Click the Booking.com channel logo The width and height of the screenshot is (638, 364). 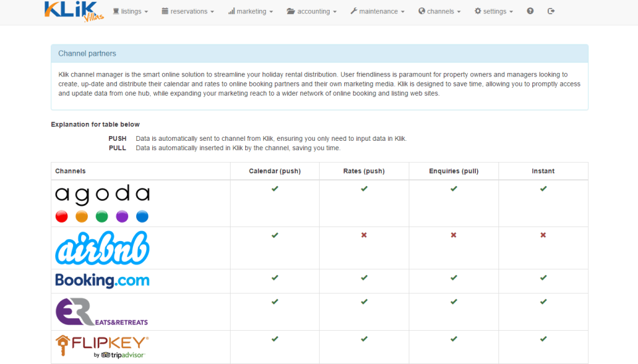102,280
